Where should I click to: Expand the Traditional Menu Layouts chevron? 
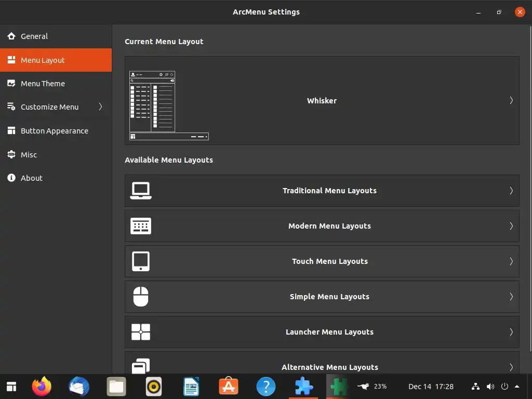pos(511,191)
